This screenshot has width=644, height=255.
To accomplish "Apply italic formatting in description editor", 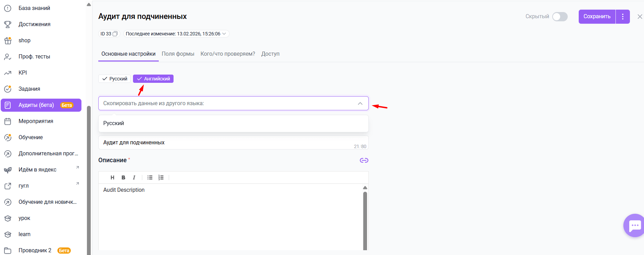I will coord(134,178).
